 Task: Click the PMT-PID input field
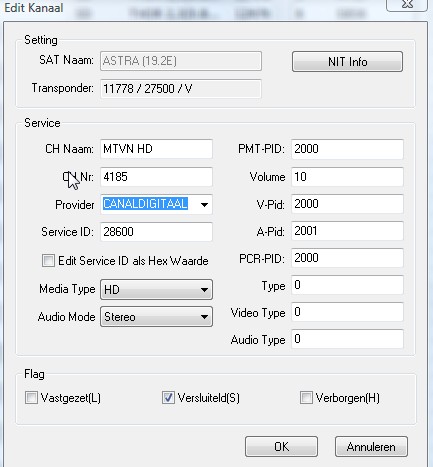(x=347, y=149)
